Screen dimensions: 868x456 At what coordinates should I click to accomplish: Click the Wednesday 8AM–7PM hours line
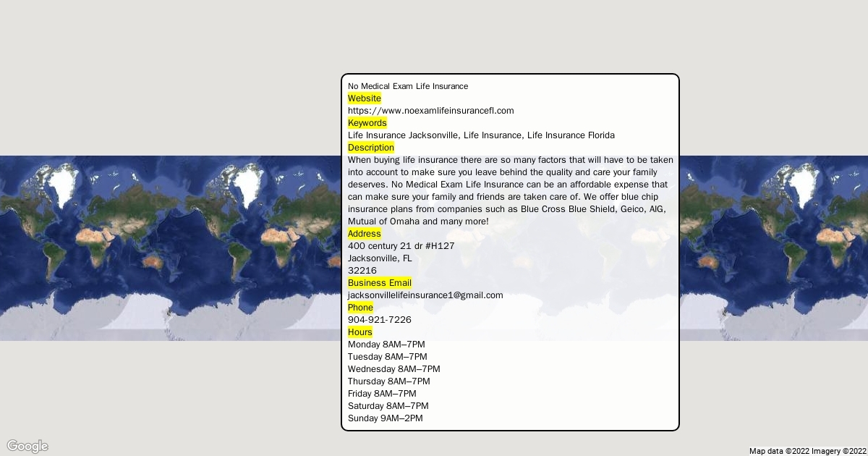(x=393, y=369)
